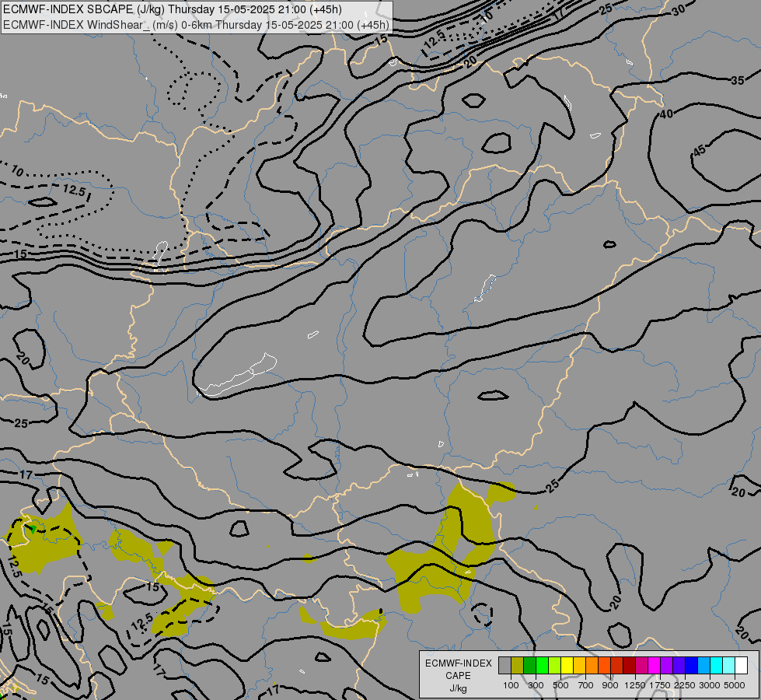This screenshot has width=761, height=700.
Task: Select the 900 legend tick value
Action: pyautogui.click(x=610, y=685)
